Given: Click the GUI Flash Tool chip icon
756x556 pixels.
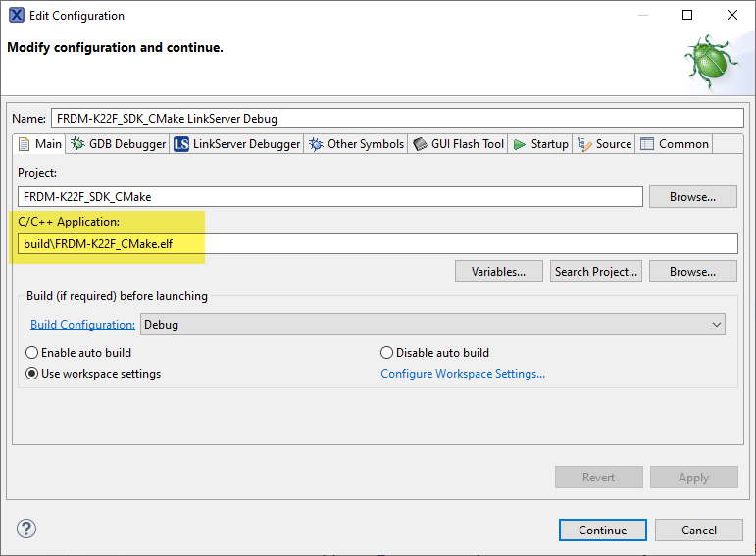Looking at the screenshot, I should coord(420,144).
